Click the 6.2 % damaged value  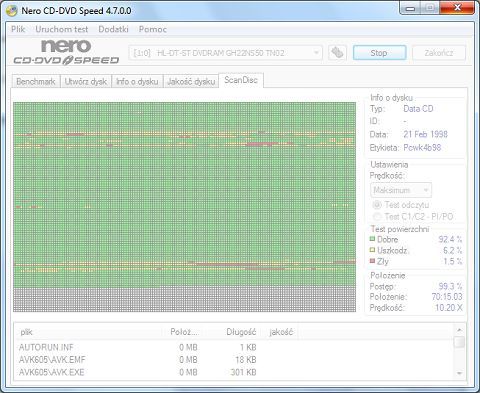(452, 250)
